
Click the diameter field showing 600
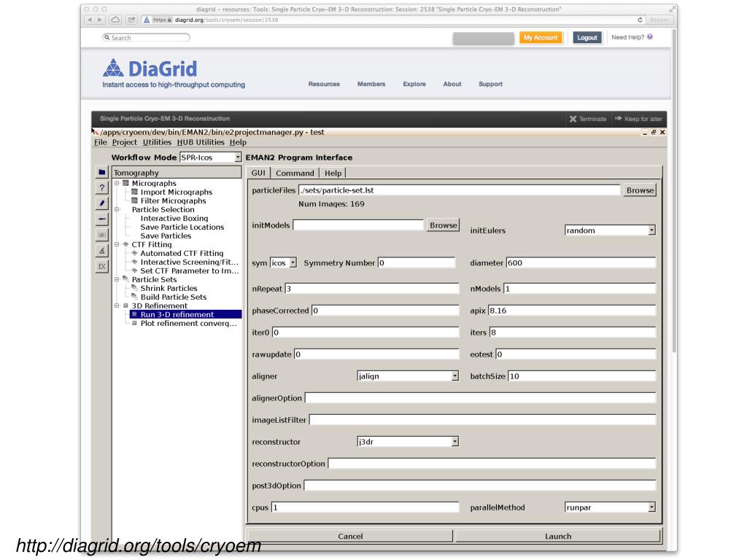[x=581, y=262]
